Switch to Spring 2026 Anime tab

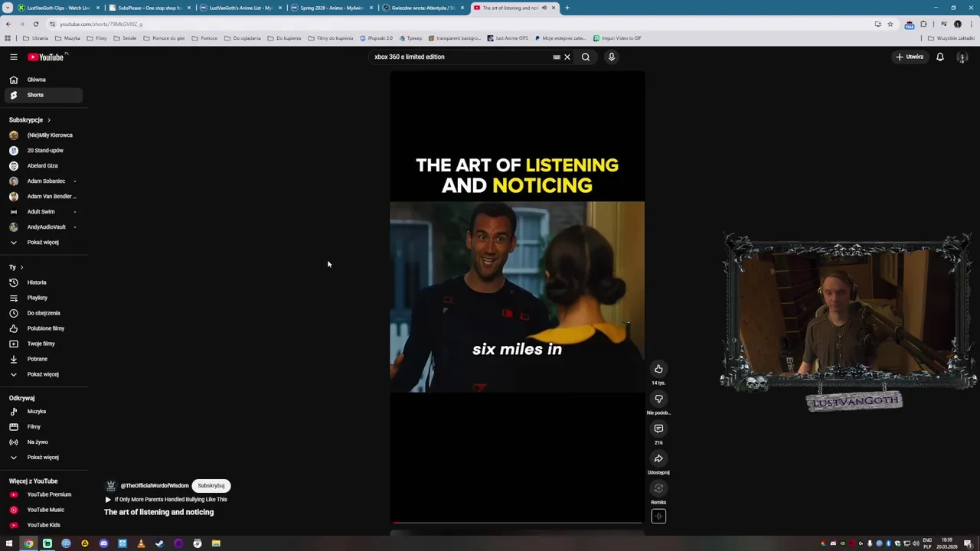pyautogui.click(x=332, y=8)
